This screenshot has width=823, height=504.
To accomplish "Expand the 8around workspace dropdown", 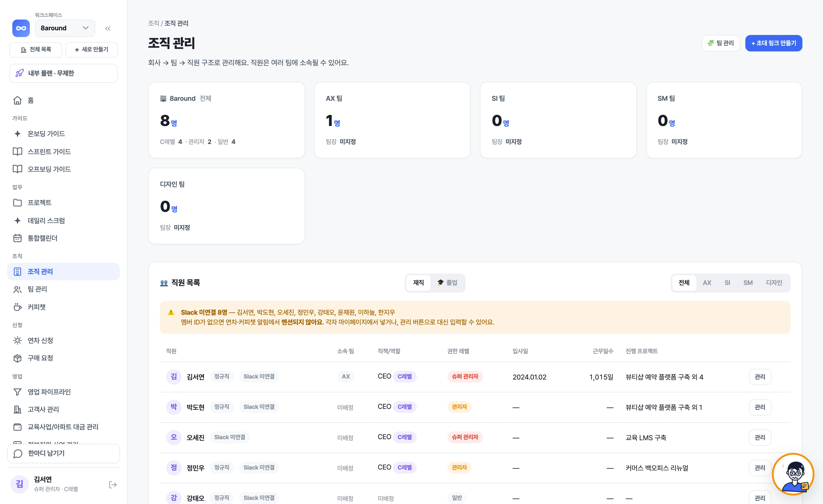I will pos(65,28).
